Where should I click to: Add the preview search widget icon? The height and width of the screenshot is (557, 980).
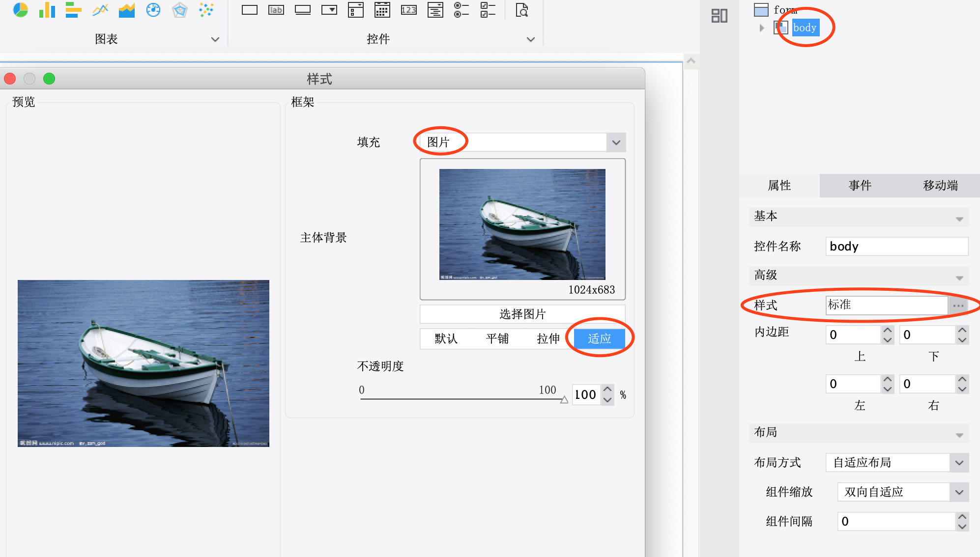point(521,10)
